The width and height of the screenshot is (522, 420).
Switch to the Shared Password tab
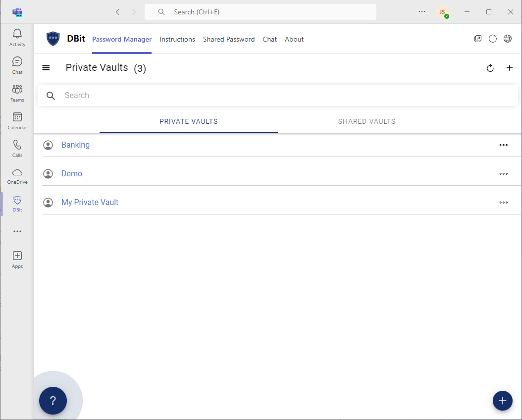tap(229, 39)
